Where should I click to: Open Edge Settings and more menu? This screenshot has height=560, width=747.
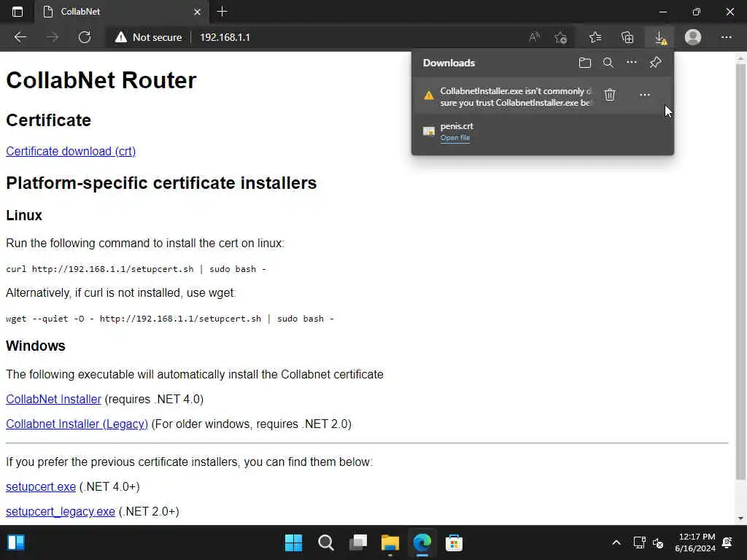(x=726, y=37)
